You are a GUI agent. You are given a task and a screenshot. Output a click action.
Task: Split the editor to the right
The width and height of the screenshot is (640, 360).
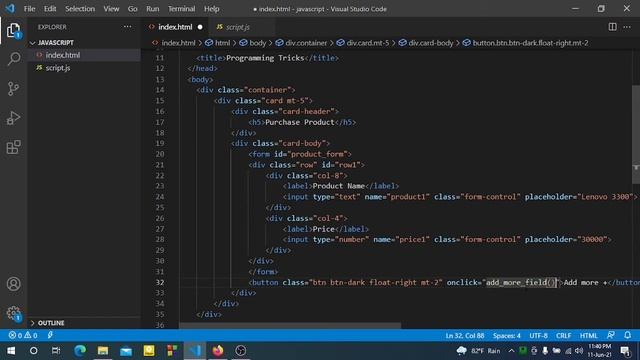point(612,27)
